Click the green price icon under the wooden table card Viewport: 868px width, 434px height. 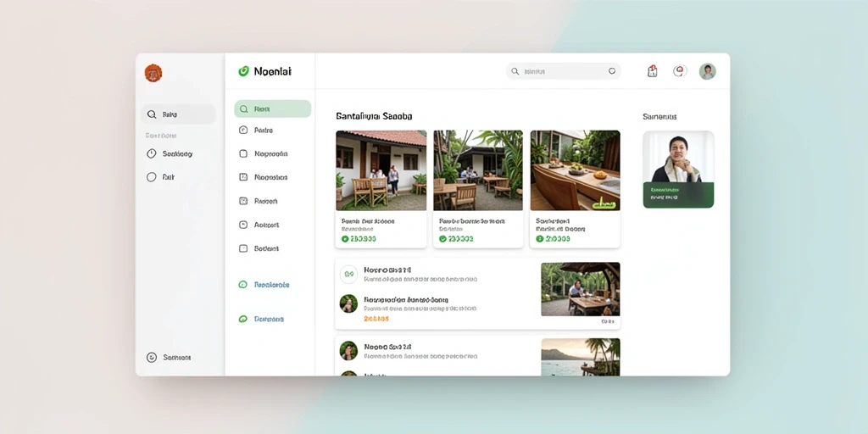pos(540,239)
